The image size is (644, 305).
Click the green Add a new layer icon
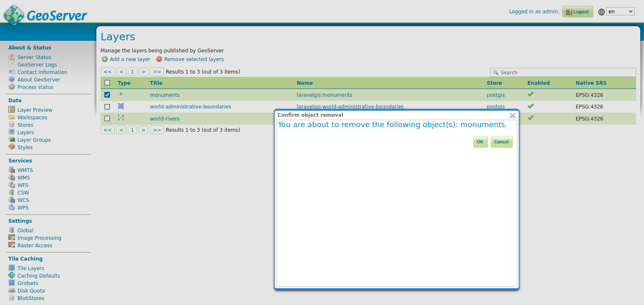tap(105, 59)
